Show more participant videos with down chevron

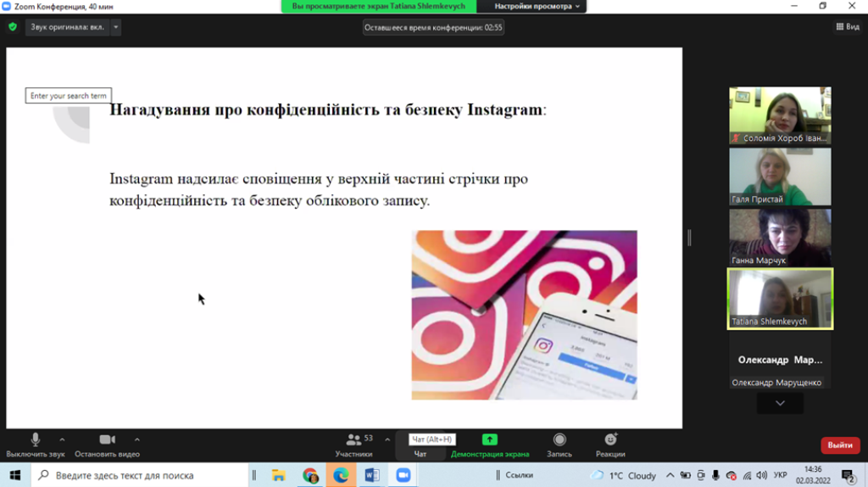[780, 403]
